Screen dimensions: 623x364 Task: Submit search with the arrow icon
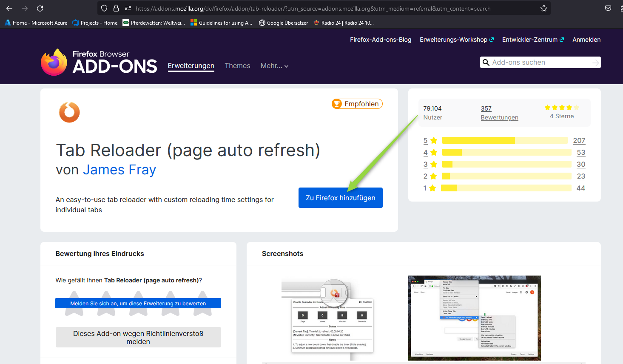coord(595,63)
